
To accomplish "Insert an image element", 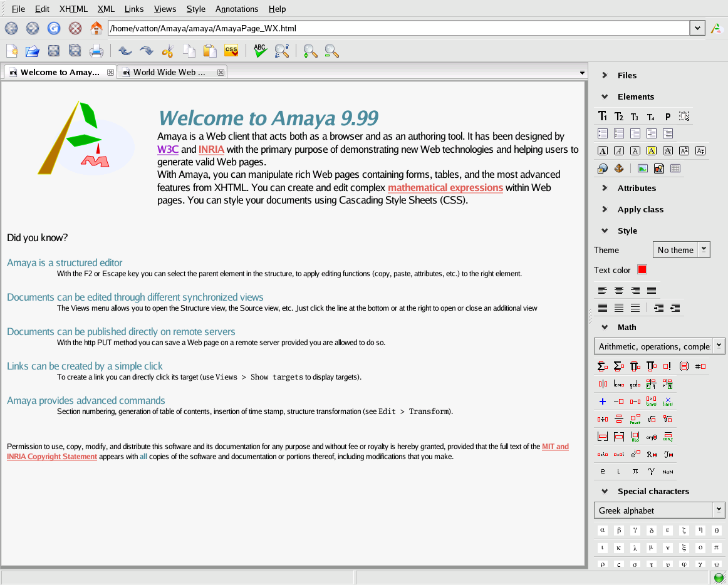I will [643, 168].
